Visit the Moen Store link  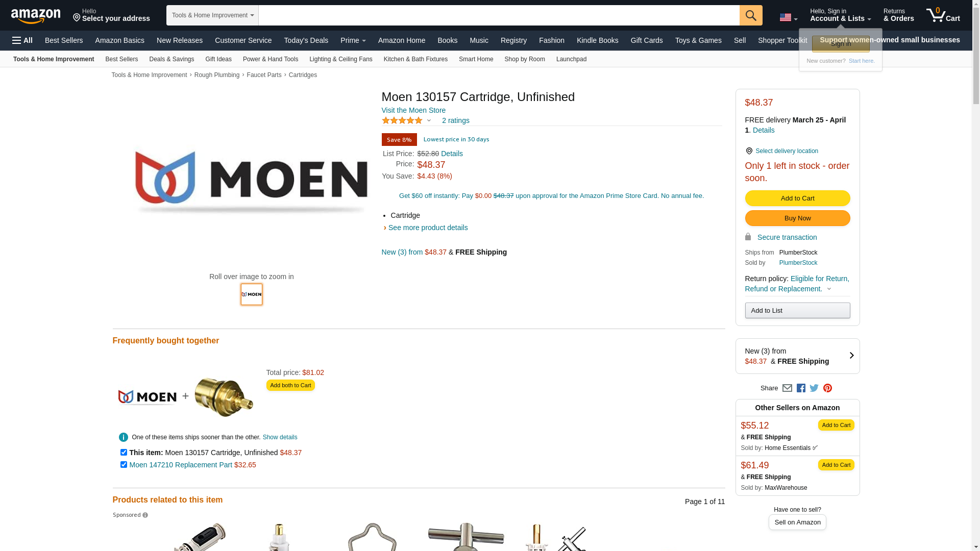(413, 110)
